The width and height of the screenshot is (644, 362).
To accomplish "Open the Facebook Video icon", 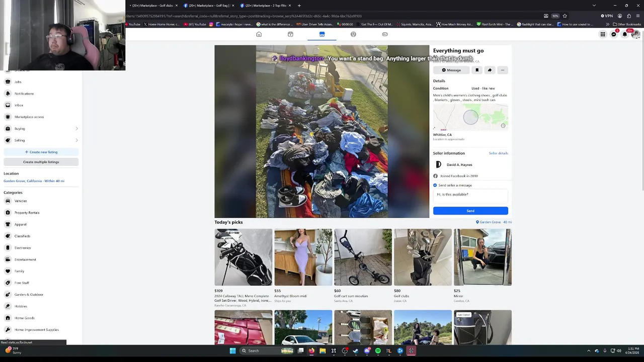I will pos(290,34).
